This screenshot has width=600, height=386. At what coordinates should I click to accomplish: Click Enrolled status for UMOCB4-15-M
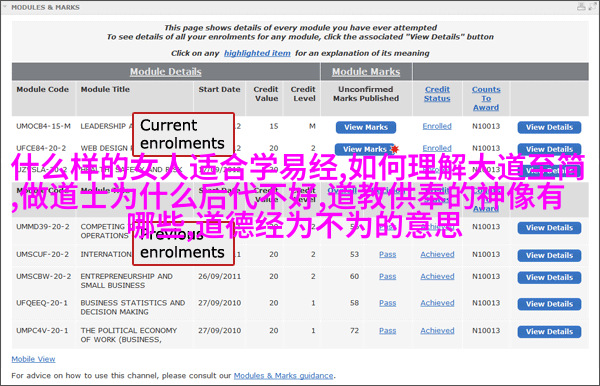click(x=437, y=126)
